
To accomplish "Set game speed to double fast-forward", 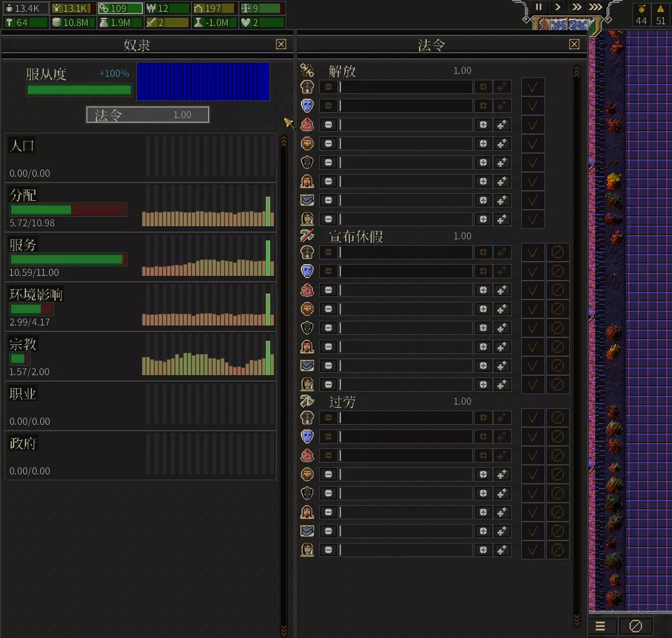I will tap(576, 7).
